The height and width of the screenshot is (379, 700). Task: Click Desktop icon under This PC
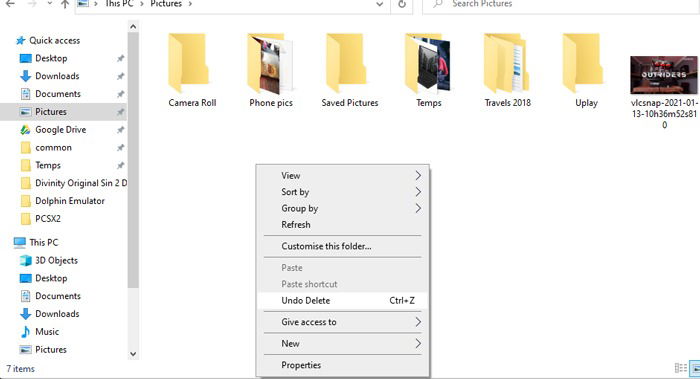click(x=26, y=279)
